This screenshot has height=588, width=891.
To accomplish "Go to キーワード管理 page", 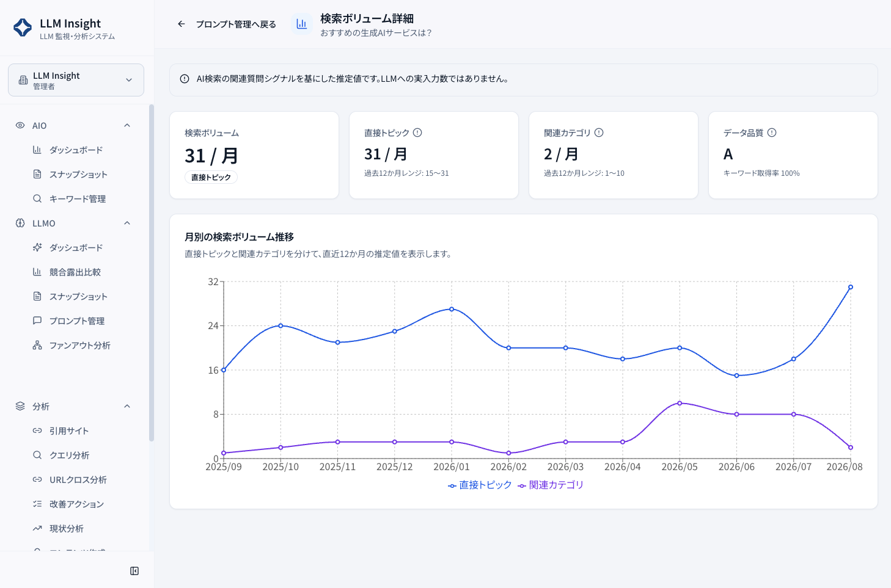I will coord(78,198).
